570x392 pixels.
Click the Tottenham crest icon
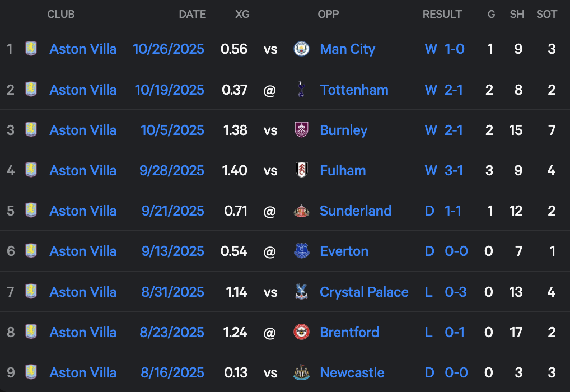pos(302,90)
